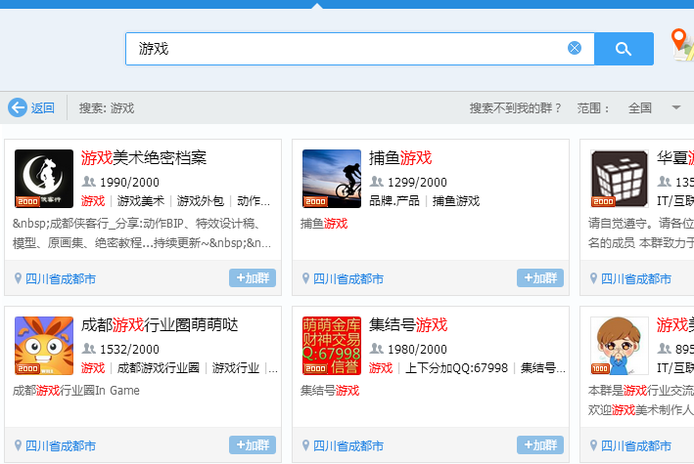Click the 成都游戏行业圈萌萌哒 rabbit avatar
Viewport: 694px width, 464px height.
(x=44, y=346)
